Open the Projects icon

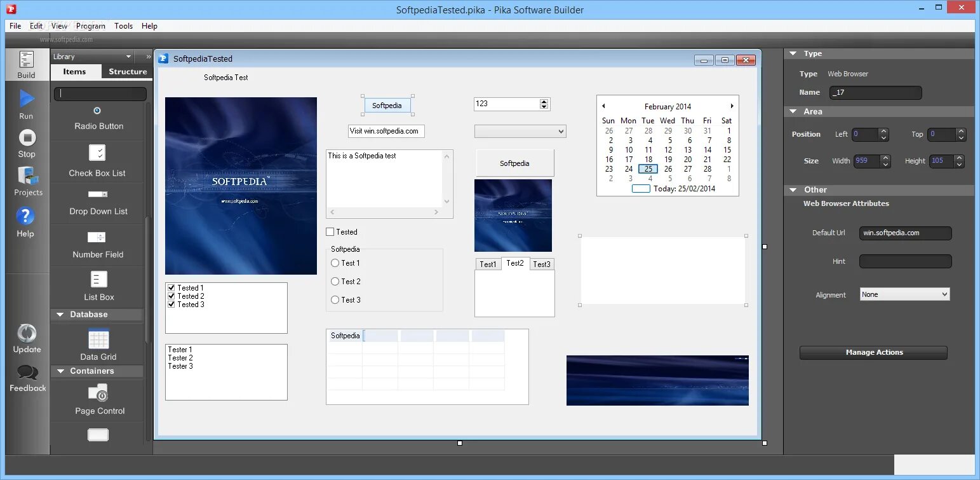[x=28, y=176]
